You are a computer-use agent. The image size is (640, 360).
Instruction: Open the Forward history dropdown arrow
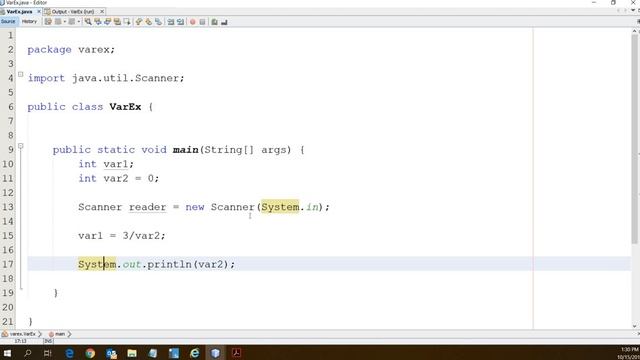point(78,22)
